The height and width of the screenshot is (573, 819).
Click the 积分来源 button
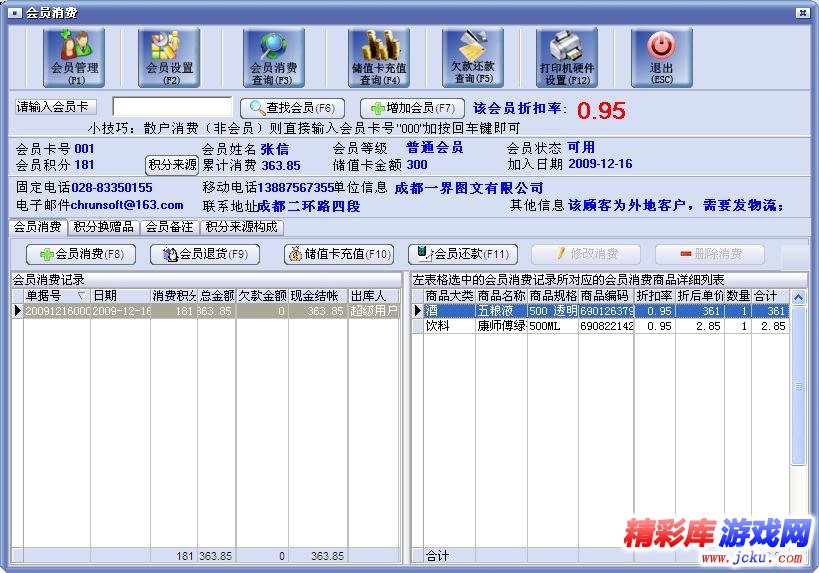[172, 165]
